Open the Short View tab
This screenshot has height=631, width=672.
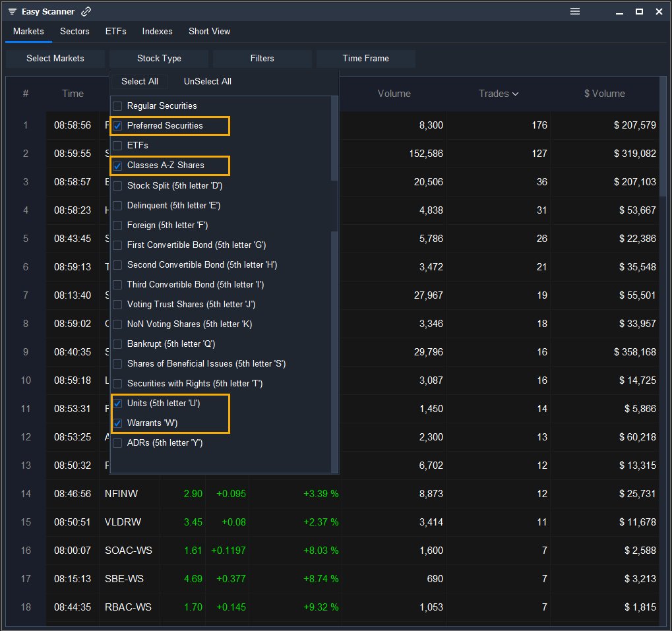click(209, 31)
